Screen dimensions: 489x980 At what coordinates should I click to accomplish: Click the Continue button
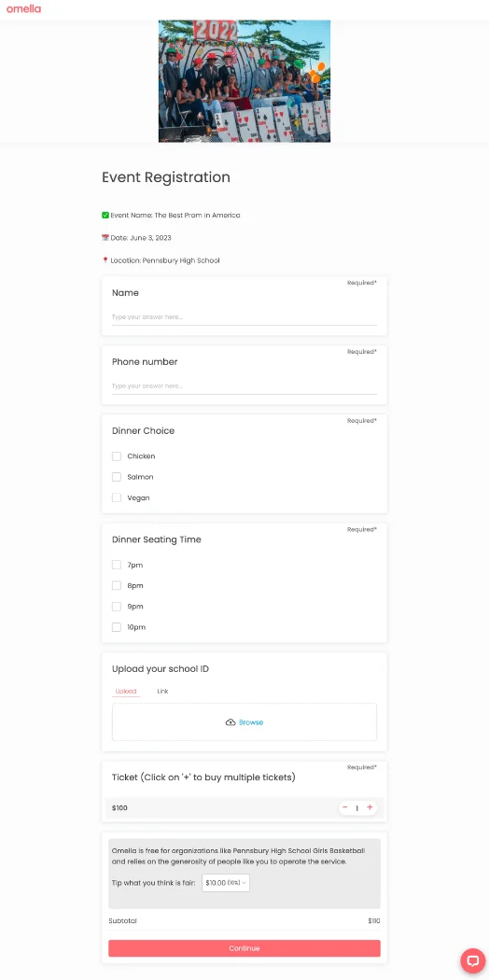coord(244,948)
